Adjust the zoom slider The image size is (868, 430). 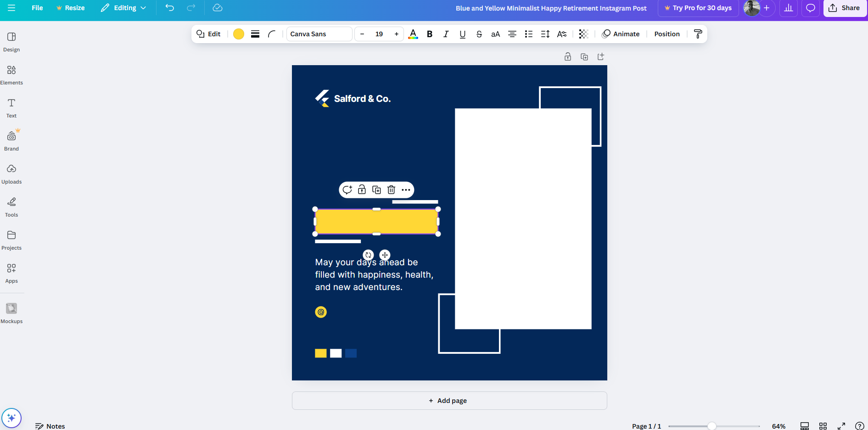pos(711,426)
